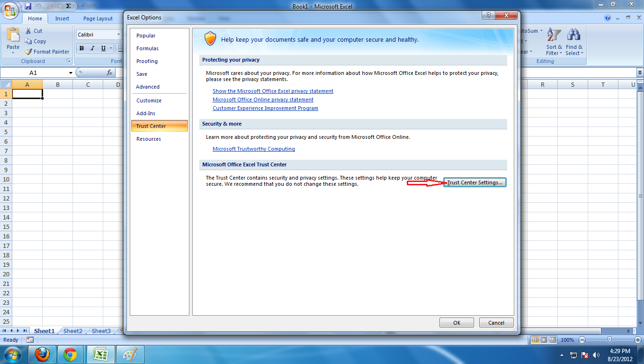The width and height of the screenshot is (644, 364).
Task: Click Cancel in Excel Options
Action: [x=496, y=323]
